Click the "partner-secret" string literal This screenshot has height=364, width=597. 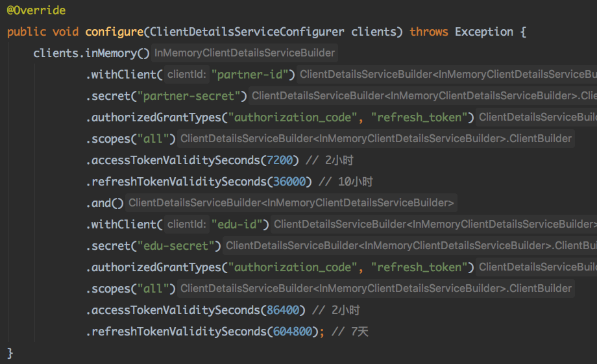coord(188,96)
